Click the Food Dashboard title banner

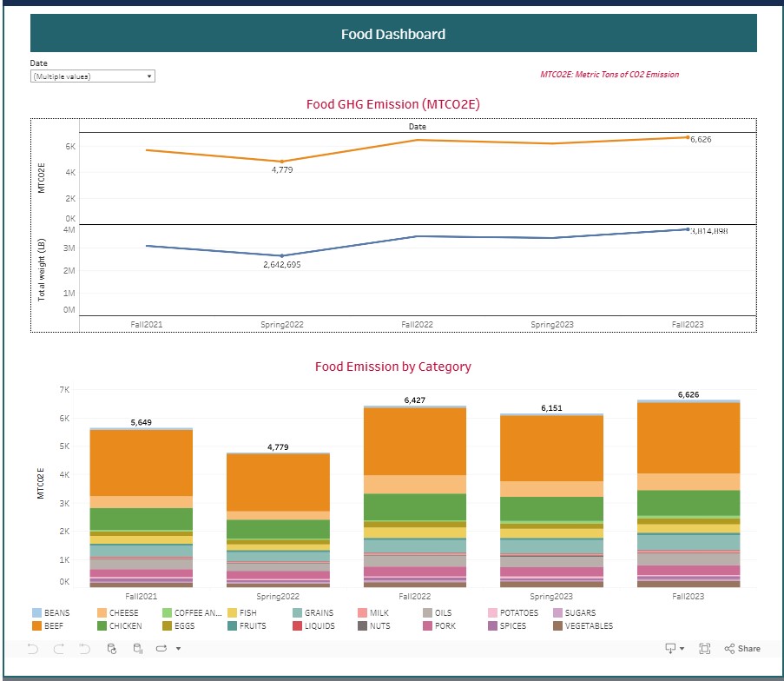pos(393,35)
